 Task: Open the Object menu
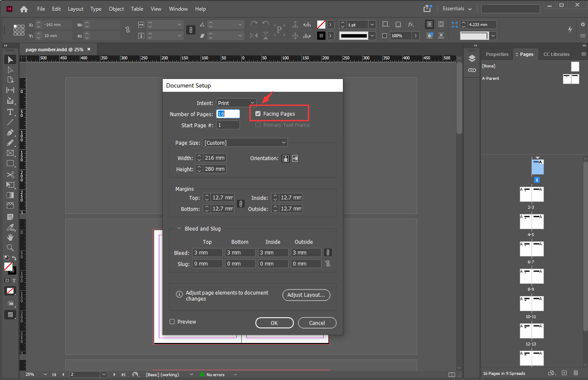tap(116, 9)
